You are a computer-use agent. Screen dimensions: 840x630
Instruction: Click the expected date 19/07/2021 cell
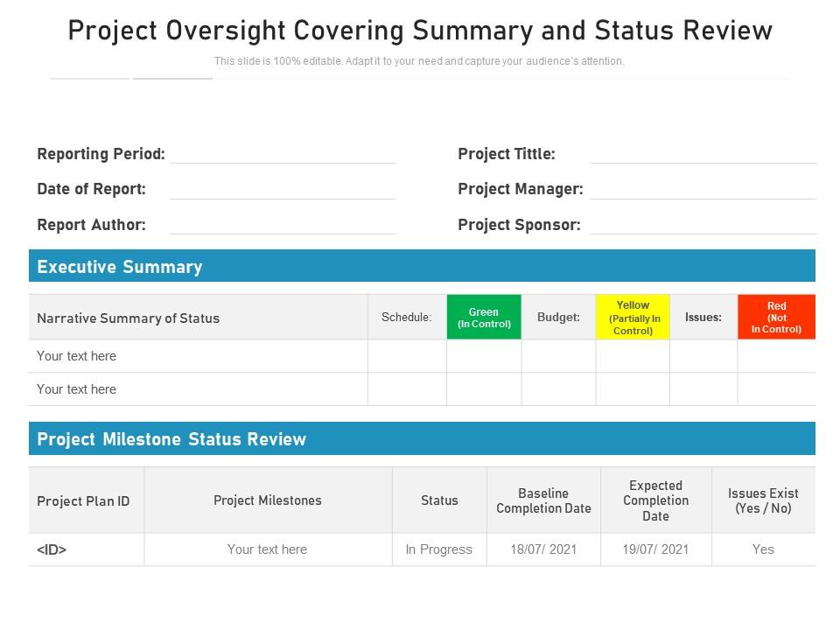[655, 549]
